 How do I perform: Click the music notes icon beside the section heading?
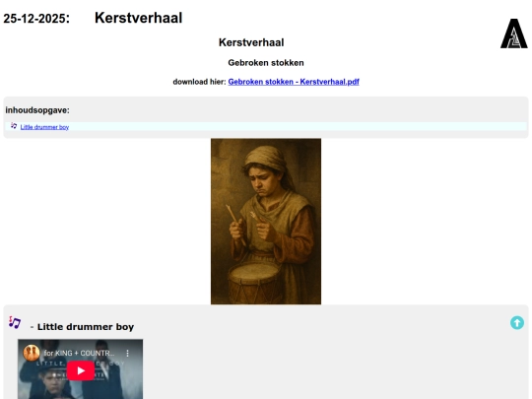click(15, 322)
